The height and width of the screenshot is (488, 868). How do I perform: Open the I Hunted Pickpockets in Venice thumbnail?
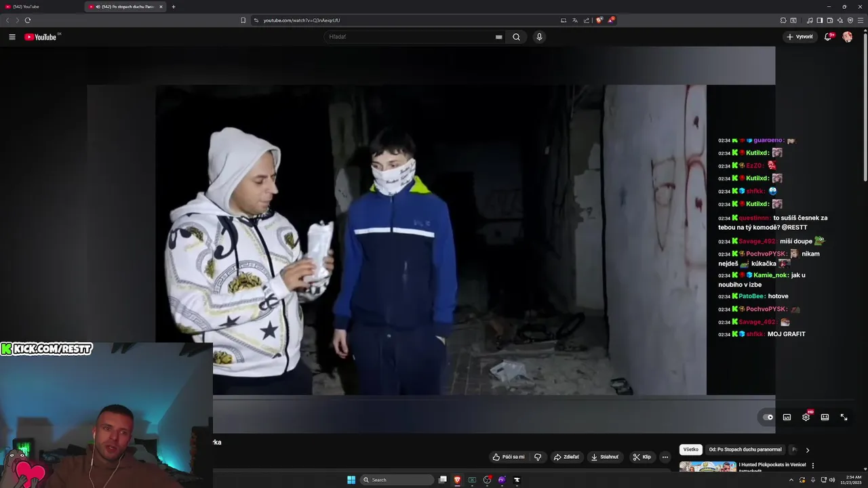click(708, 467)
